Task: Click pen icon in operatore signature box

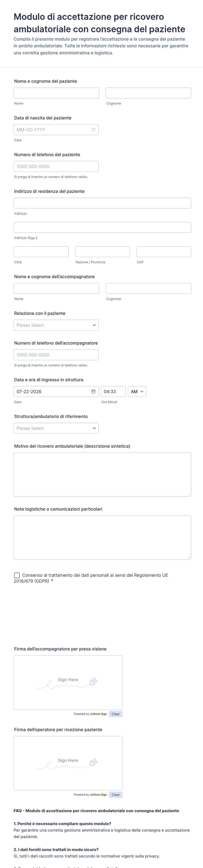Action: click(x=93, y=763)
